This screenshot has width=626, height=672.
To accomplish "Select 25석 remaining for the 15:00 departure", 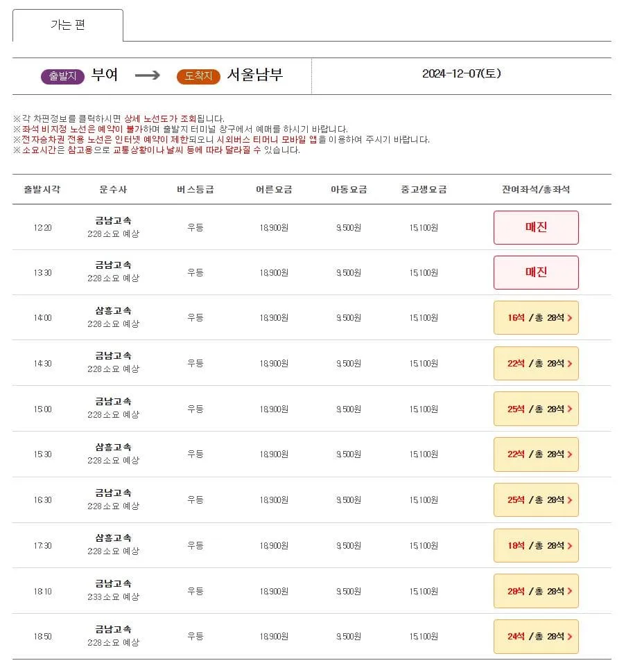I will 535,409.
